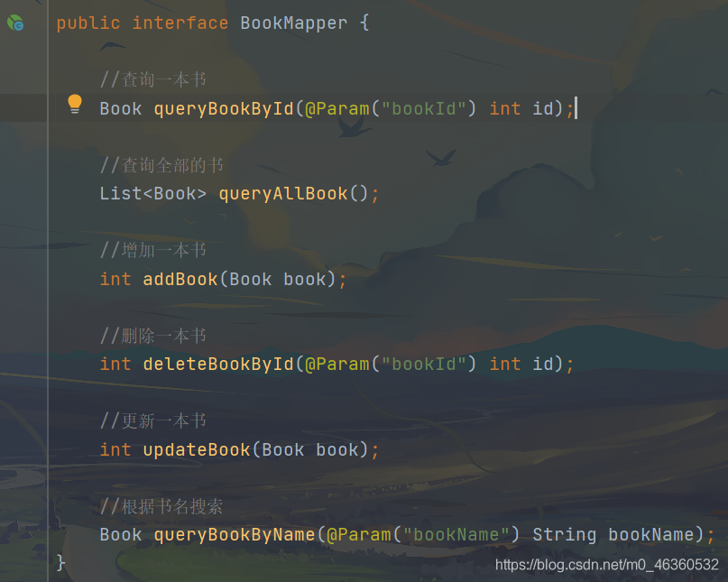Click the "bookId" string in queryBookById
Screen dimensions: 728x582
click(x=424, y=108)
